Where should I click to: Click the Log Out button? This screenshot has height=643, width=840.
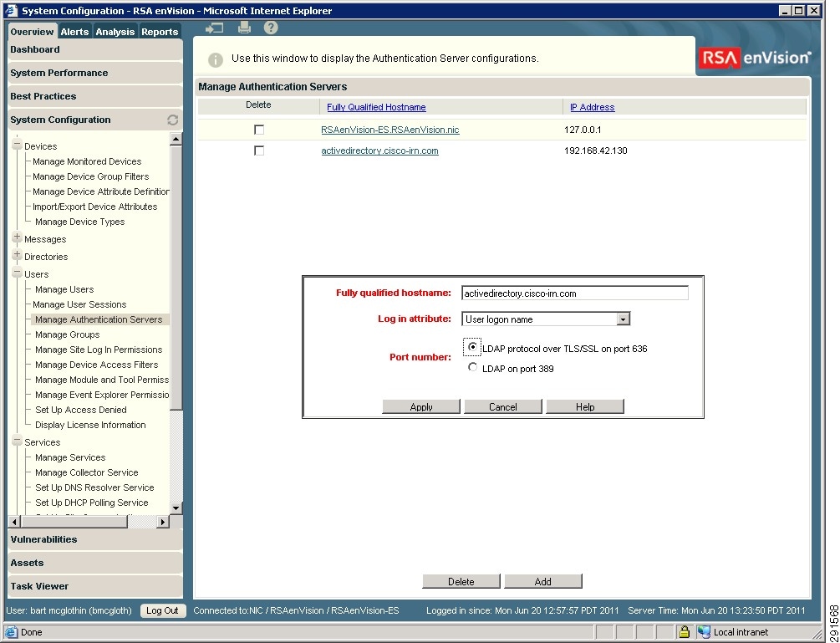click(x=162, y=611)
